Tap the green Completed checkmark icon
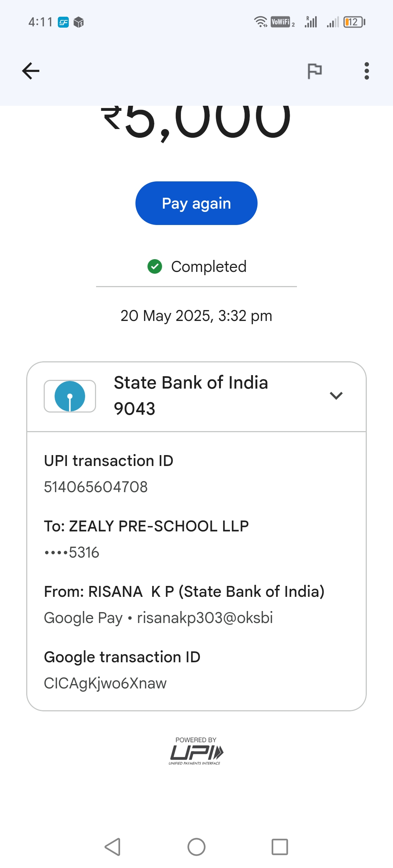 (x=155, y=266)
